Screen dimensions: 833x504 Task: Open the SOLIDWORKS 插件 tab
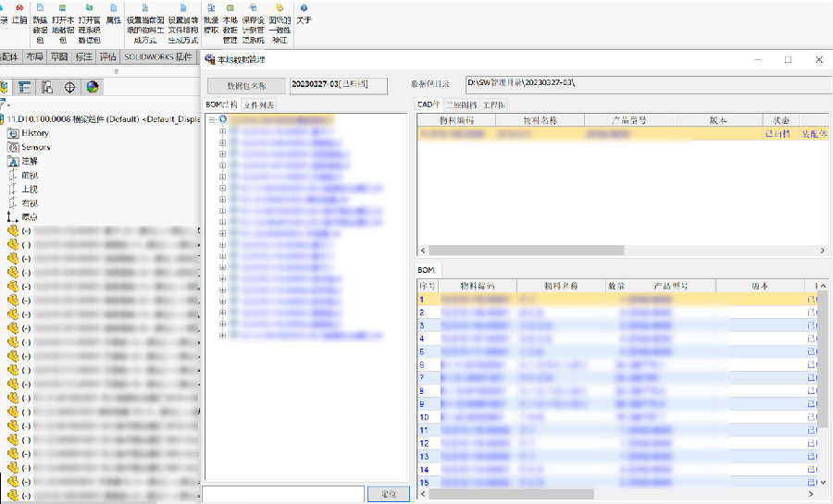coord(157,56)
